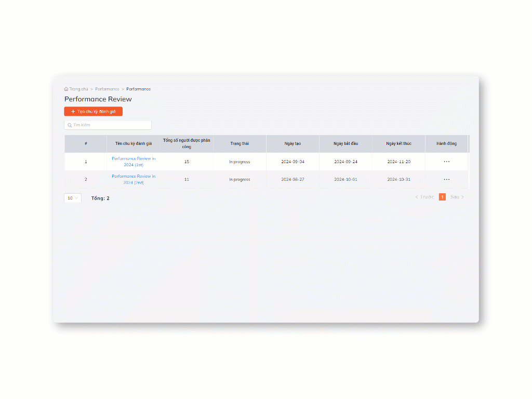
Task: Click 'Tổng số người được phân công' header
Action: (187, 143)
